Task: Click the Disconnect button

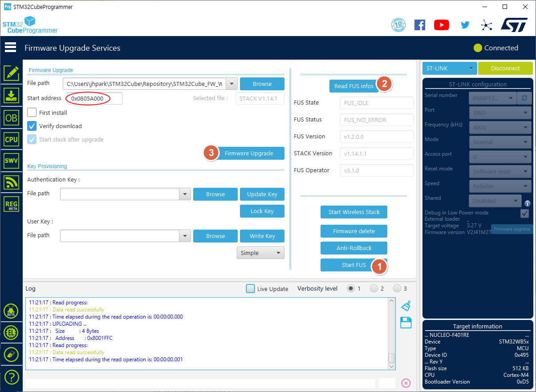Action: (505, 68)
